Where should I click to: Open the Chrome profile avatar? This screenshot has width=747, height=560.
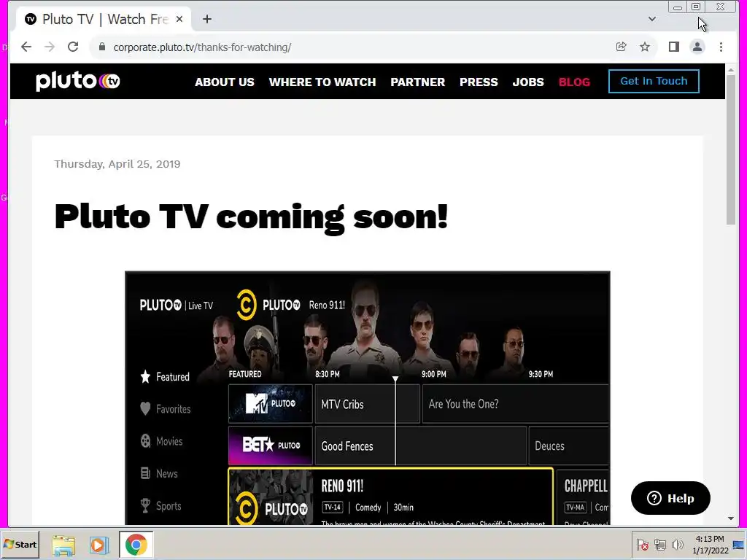[697, 47]
